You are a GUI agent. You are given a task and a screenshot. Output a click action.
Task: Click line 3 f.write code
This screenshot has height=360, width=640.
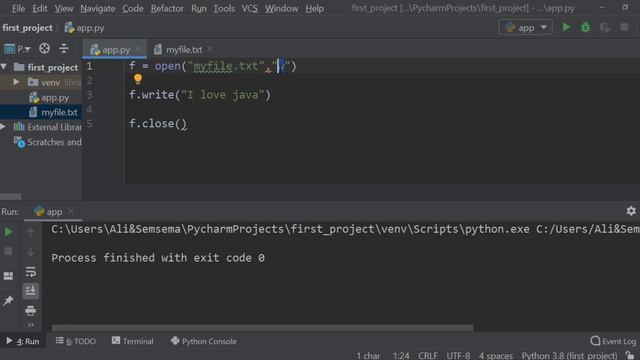200,95
